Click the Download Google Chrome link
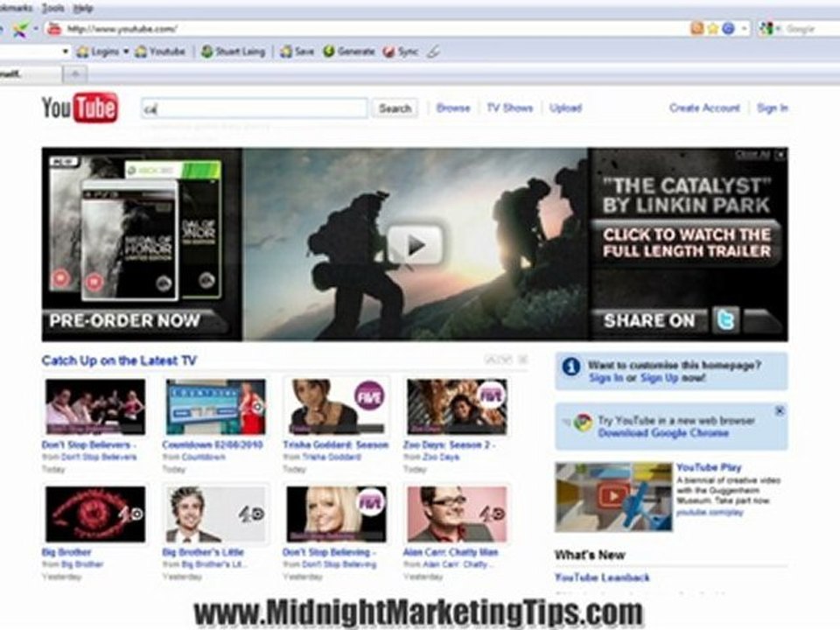Image resolution: width=840 pixels, height=630 pixels. tap(663, 433)
